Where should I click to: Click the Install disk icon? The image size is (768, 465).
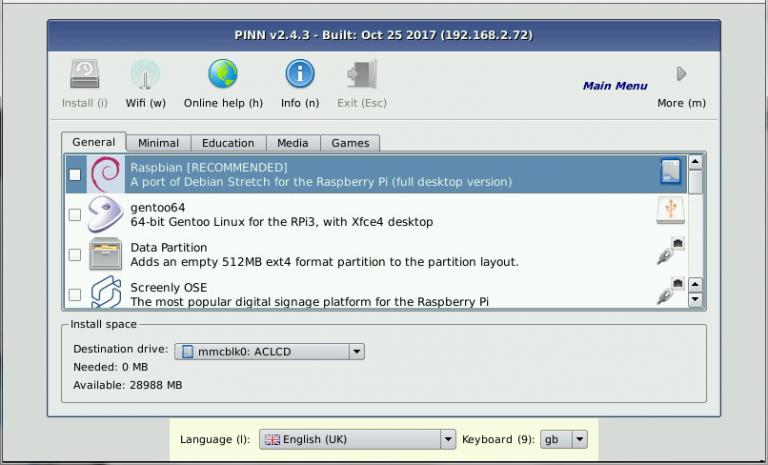pyautogui.click(x=85, y=75)
